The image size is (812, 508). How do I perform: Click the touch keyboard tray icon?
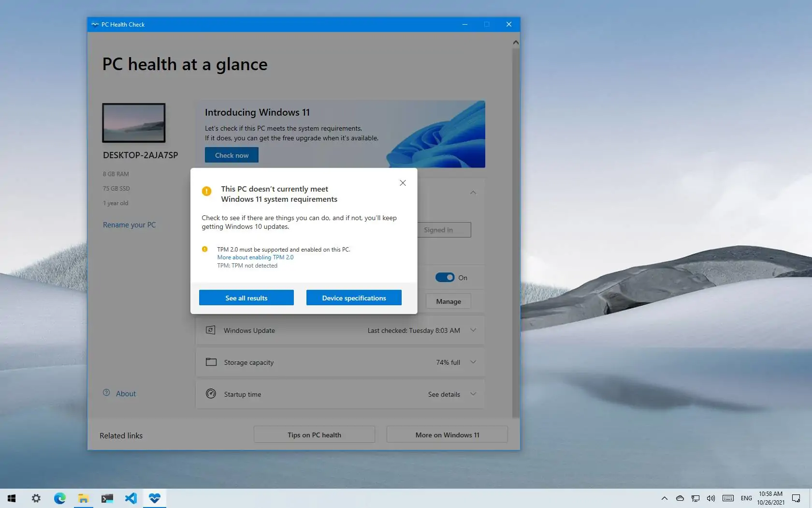click(x=728, y=498)
